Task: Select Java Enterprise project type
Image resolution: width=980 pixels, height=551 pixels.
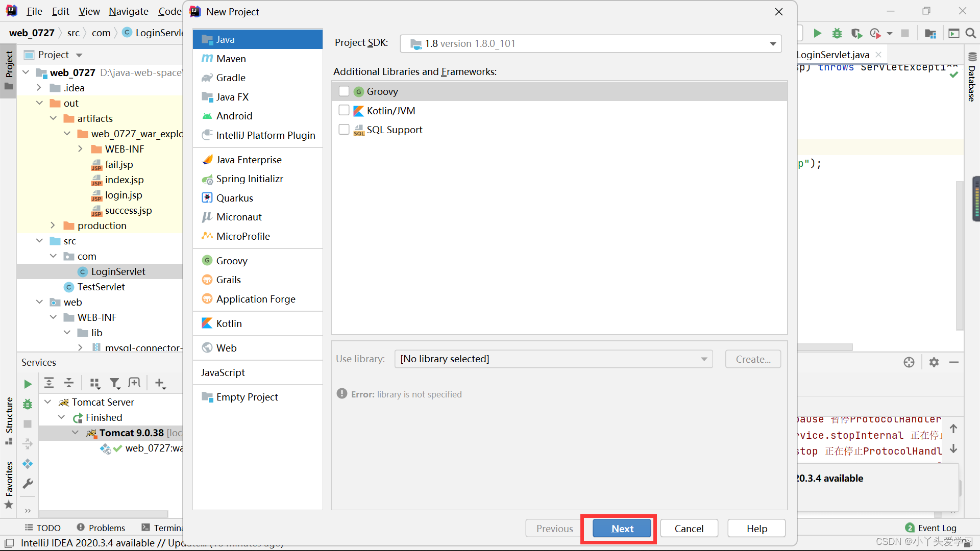Action: [258, 160]
